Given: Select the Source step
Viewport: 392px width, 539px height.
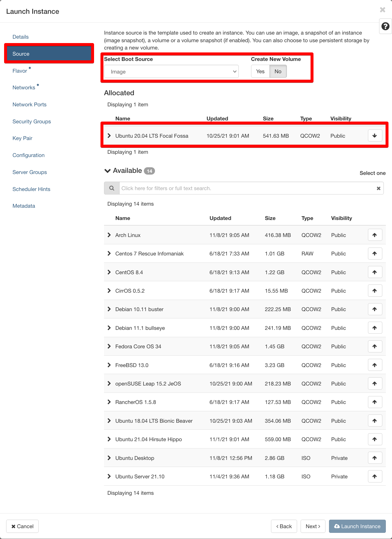Looking at the screenshot, I should (x=49, y=54).
